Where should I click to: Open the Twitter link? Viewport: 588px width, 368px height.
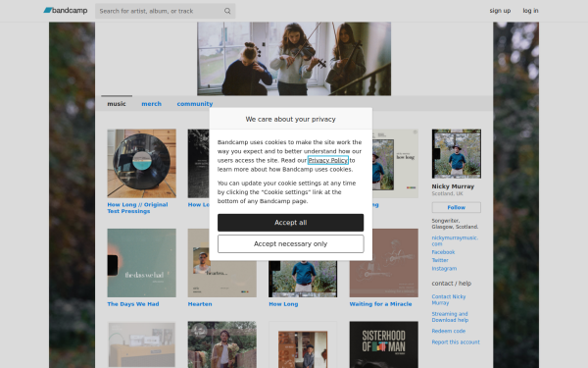click(x=440, y=260)
